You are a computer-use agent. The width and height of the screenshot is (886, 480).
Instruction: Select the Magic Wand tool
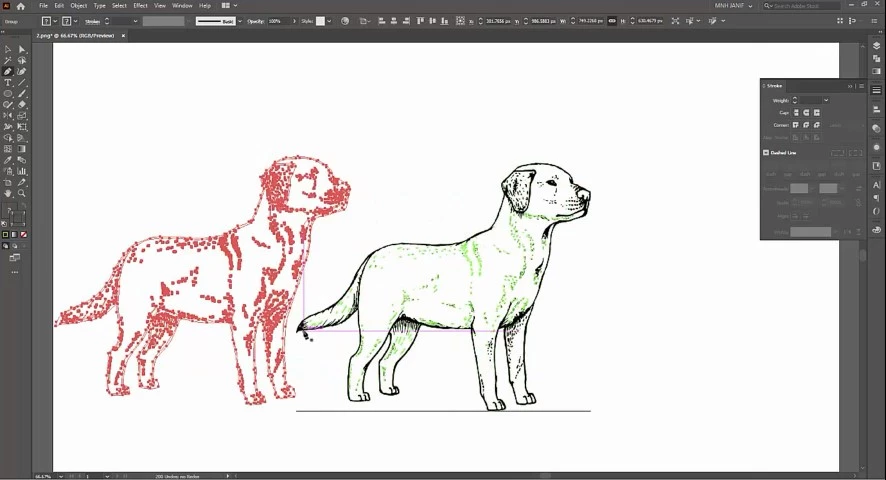(x=8, y=60)
